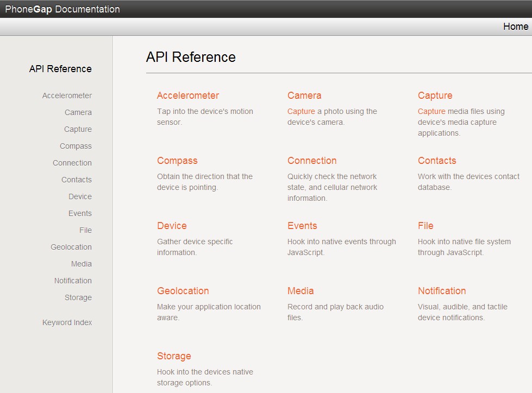Open the orange File heading link
Image resolution: width=532 pixels, height=393 pixels.
[425, 226]
